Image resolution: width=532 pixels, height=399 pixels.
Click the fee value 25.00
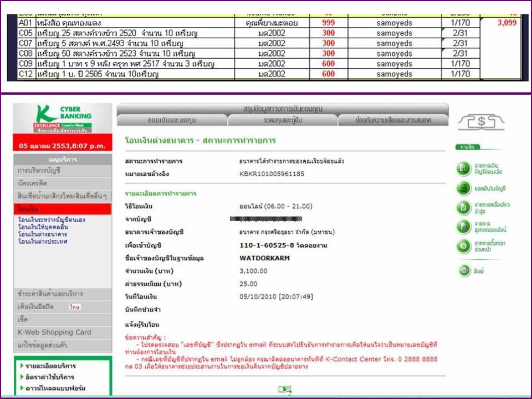click(x=248, y=284)
